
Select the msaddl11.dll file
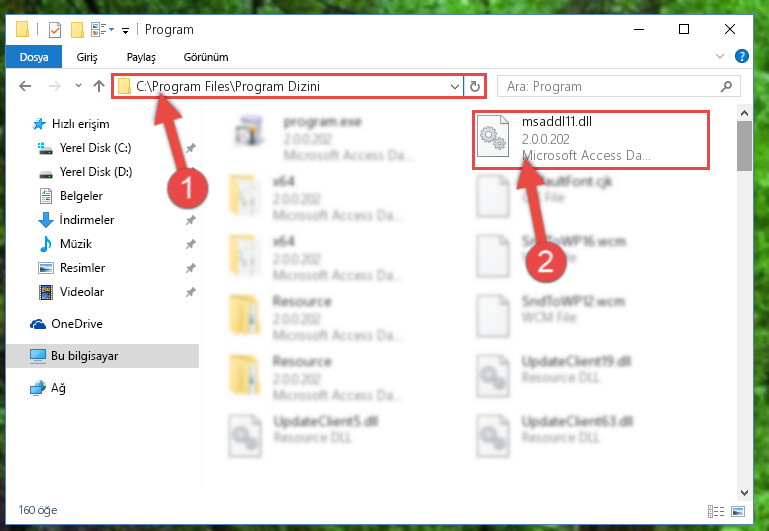pos(591,140)
